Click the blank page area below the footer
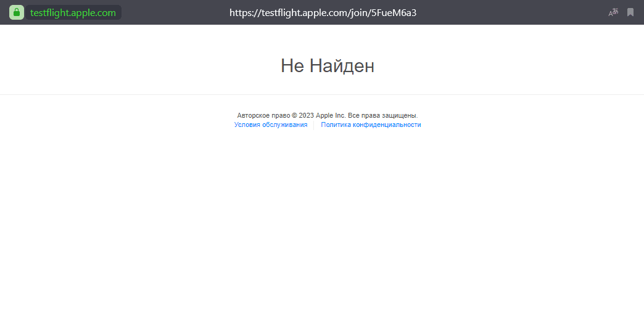 coord(322,222)
